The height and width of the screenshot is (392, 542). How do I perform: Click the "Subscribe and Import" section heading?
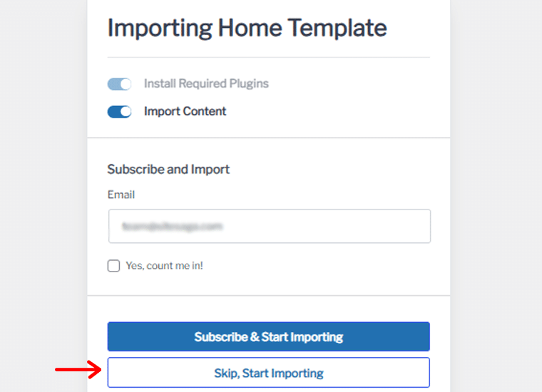click(x=168, y=169)
